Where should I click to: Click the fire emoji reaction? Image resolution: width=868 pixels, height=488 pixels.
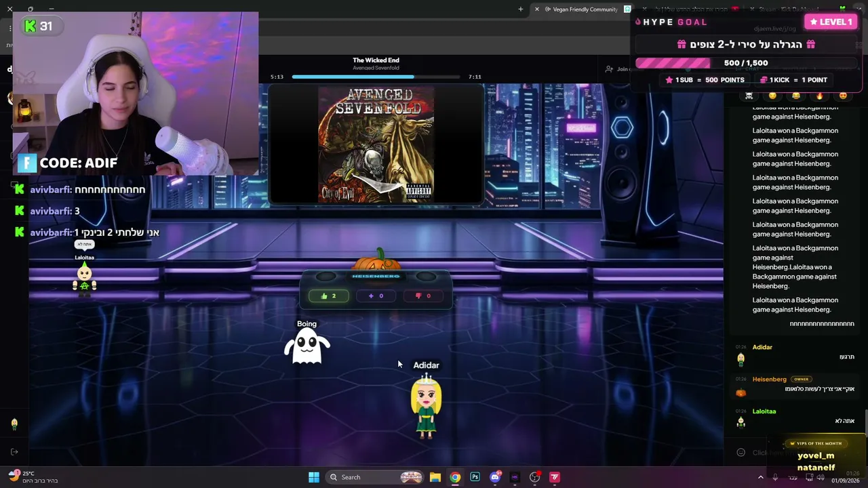point(819,96)
